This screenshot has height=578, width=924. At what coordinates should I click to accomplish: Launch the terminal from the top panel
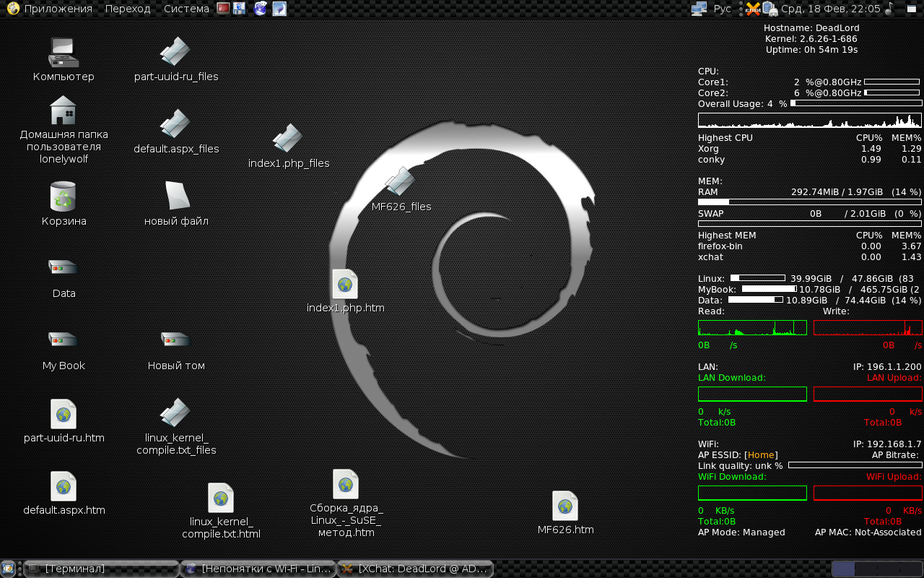(223, 9)
